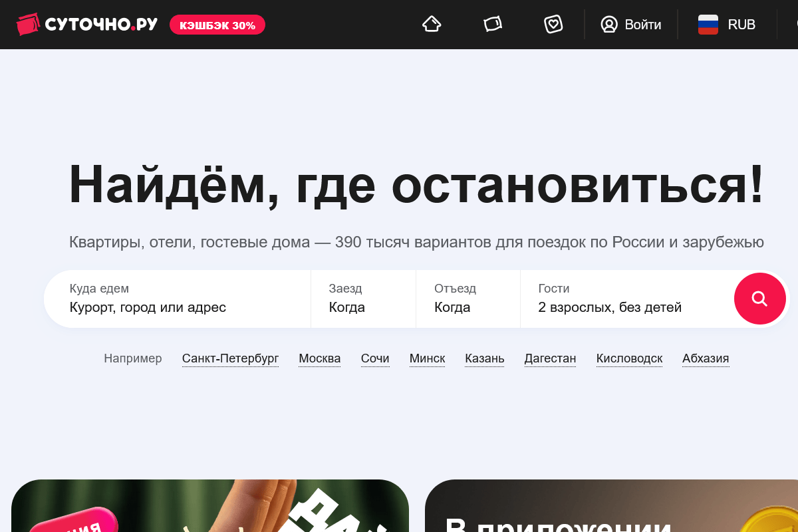Viewport: 798px width, 532px height.
Task: Select Санкт-Петербург suggestion
Action: pos(230,359)
